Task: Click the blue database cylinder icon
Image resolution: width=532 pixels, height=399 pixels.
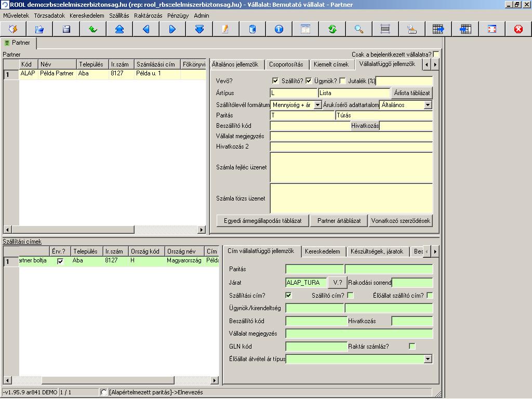Action: [252, 29]
